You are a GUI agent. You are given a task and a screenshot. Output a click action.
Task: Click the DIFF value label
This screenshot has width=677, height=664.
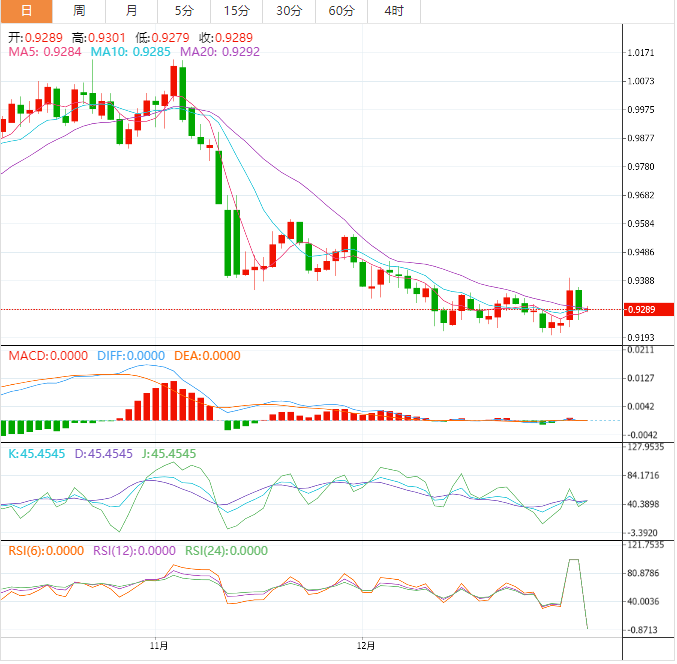click(x=131, y=355)
